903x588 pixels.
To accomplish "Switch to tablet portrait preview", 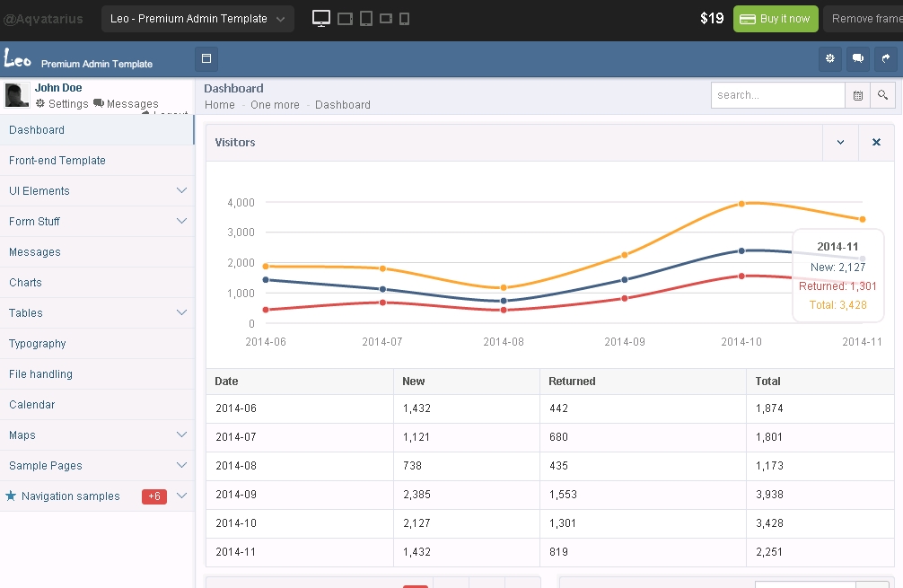I will 366,18.
